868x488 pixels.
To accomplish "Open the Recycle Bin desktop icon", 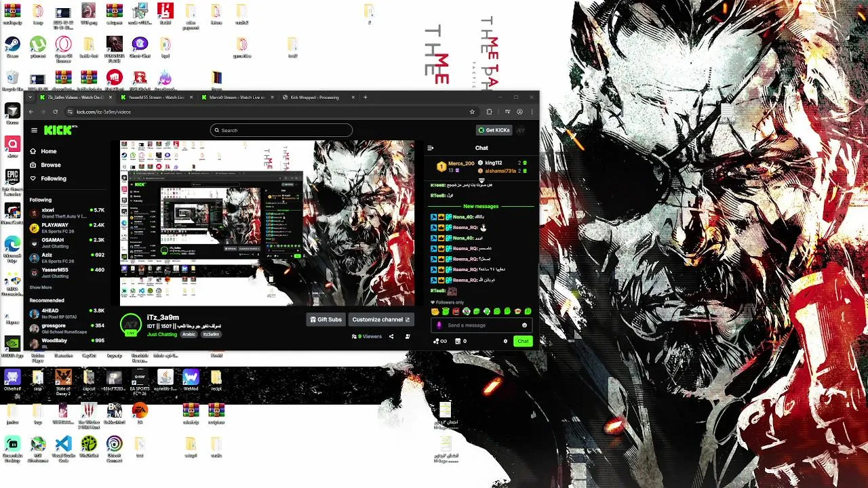I will pyautogui.click(x=12, y=81).
